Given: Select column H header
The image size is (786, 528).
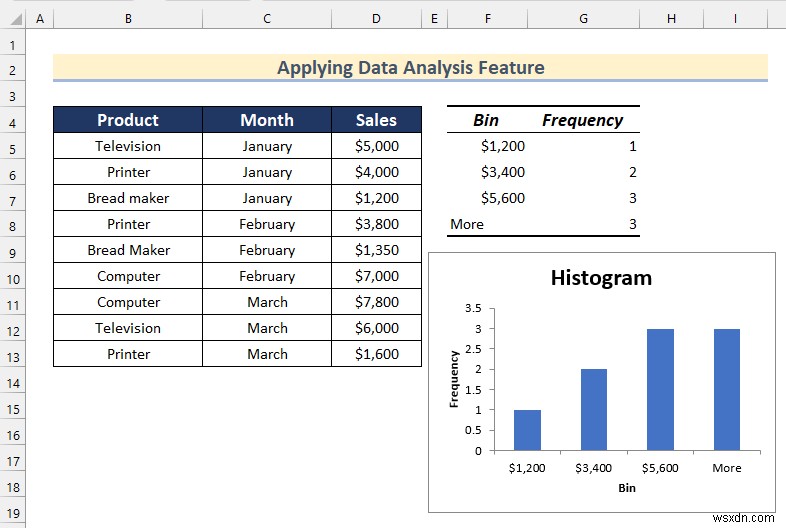Looking at the screenshot, I should coord(672,19).
